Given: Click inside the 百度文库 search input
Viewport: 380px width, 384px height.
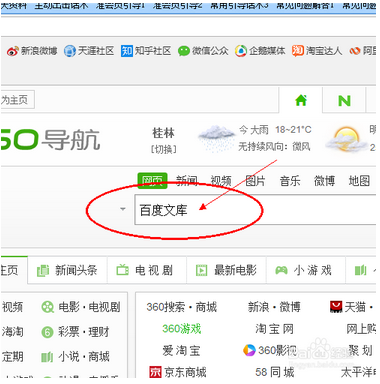Looking at the screenshot, I should pyautogui.click(x=255, y=210).
